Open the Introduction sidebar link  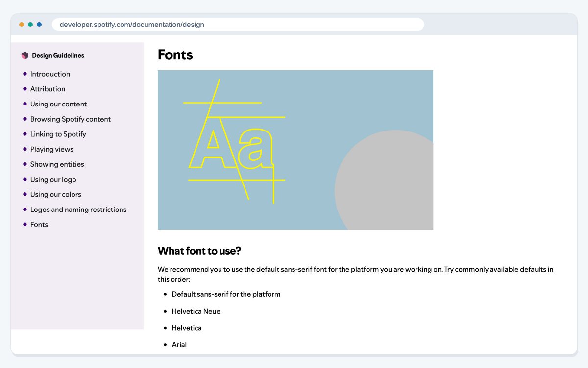coord(50,74)
